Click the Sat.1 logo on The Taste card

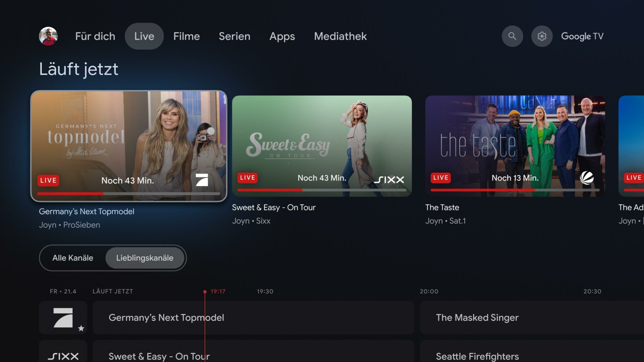coord(587,178)
